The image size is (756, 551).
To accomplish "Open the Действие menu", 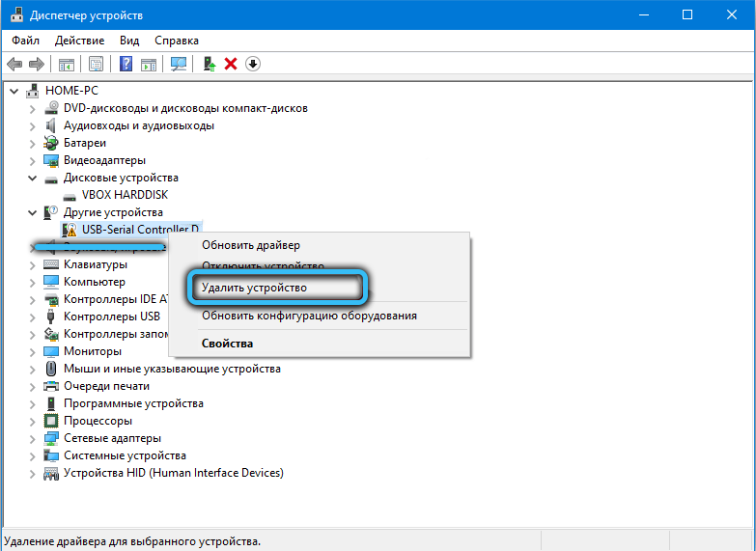I will click(x=79, y=41).
